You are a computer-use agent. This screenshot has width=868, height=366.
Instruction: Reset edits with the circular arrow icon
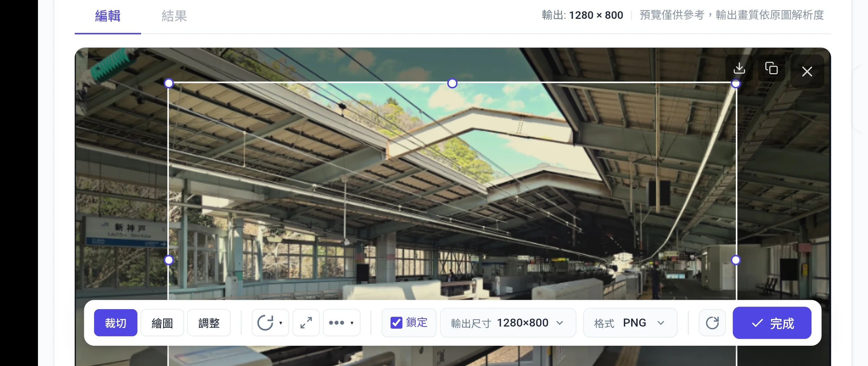click(x=712, y=323)
